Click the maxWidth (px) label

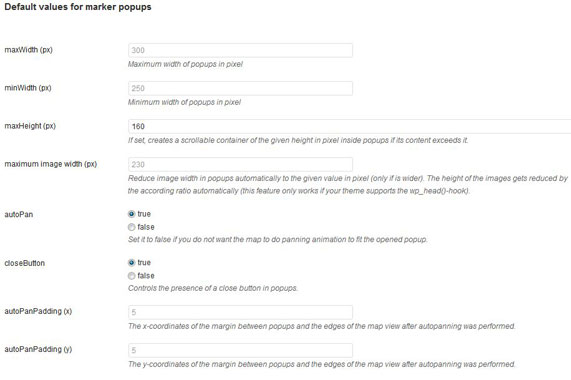[x=28, y=50]
